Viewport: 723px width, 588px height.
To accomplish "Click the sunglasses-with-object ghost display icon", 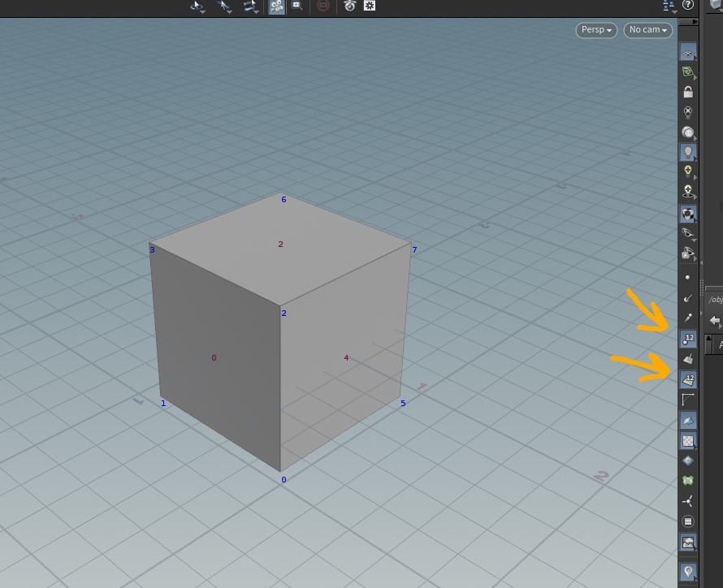I will coord(688,253).
